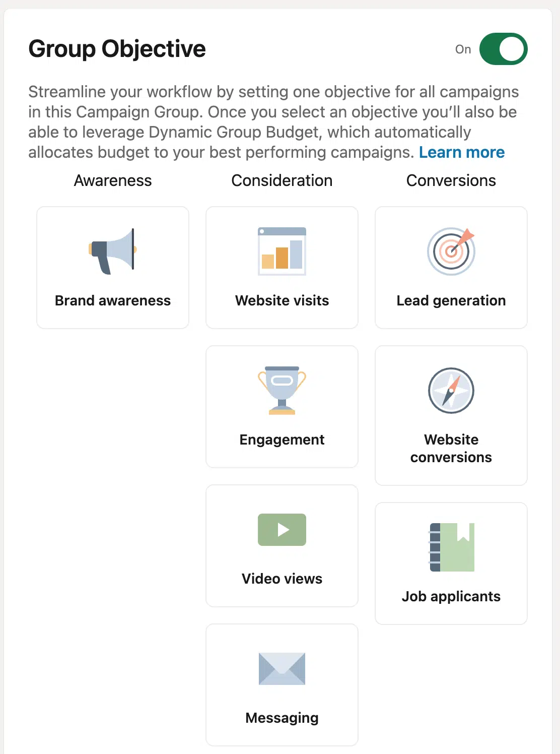The height and width of the screenshot is (754, 560).
Task: Turn off the Group Objective toggle
Action: coord(503,48)
